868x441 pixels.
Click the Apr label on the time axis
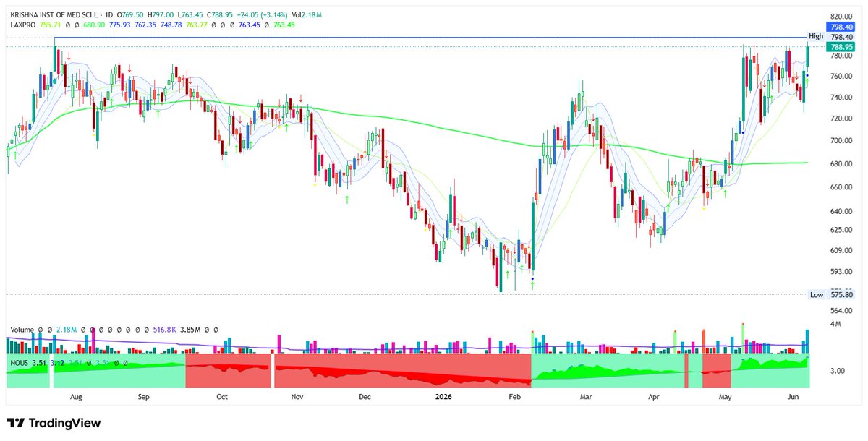654,397
